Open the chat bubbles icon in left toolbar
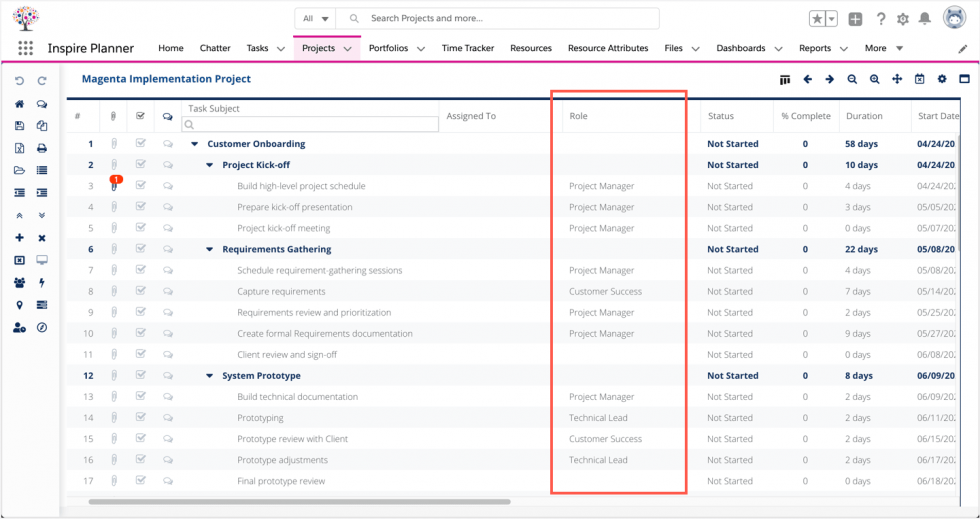The image size is (980, 519). coord(42,104)
